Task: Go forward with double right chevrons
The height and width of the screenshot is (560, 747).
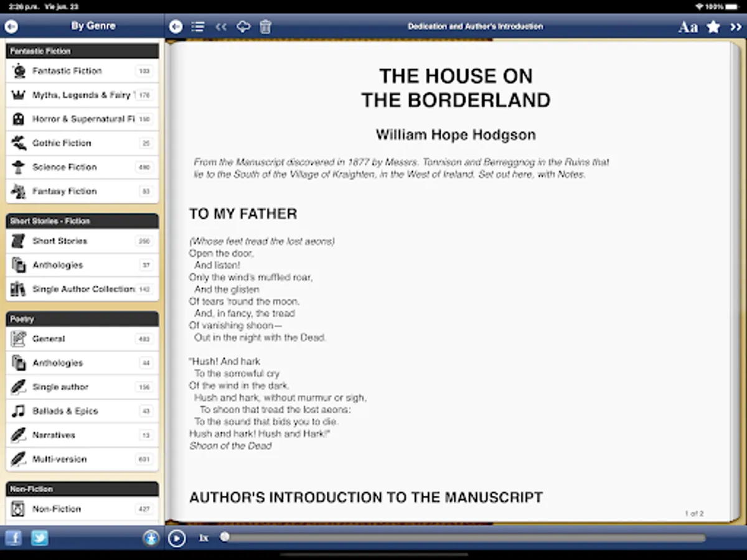Action: [736, 27]
